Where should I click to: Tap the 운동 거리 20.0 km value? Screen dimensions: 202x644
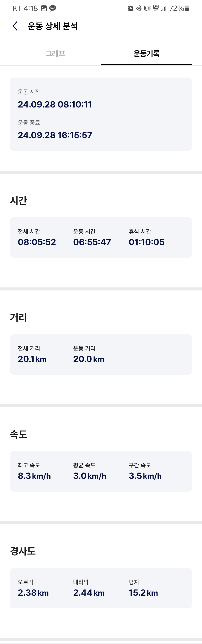point(89,359)
